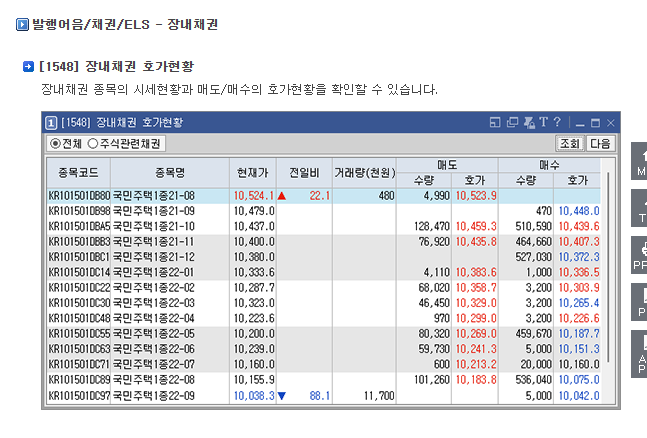Image resolution: width=647 pixels, height=438 pixels.
Task: Minimize the 장내채권 호가현황 window
Action: (x=580, y=123)
